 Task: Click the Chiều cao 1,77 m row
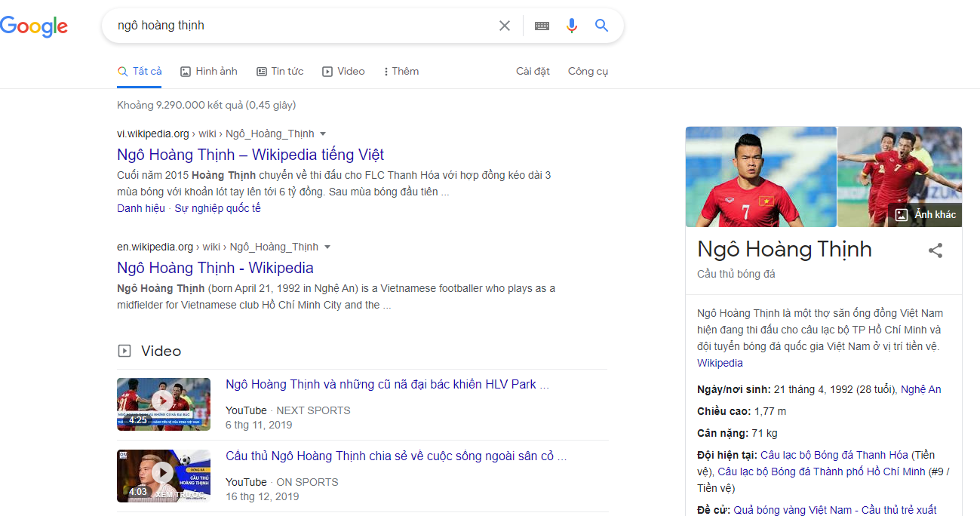coord(742,411)
